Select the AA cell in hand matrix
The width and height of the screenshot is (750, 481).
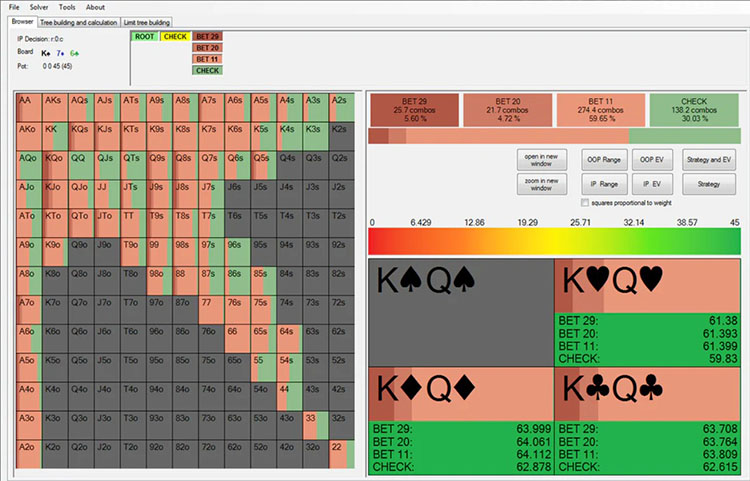[x=29, y=108]
